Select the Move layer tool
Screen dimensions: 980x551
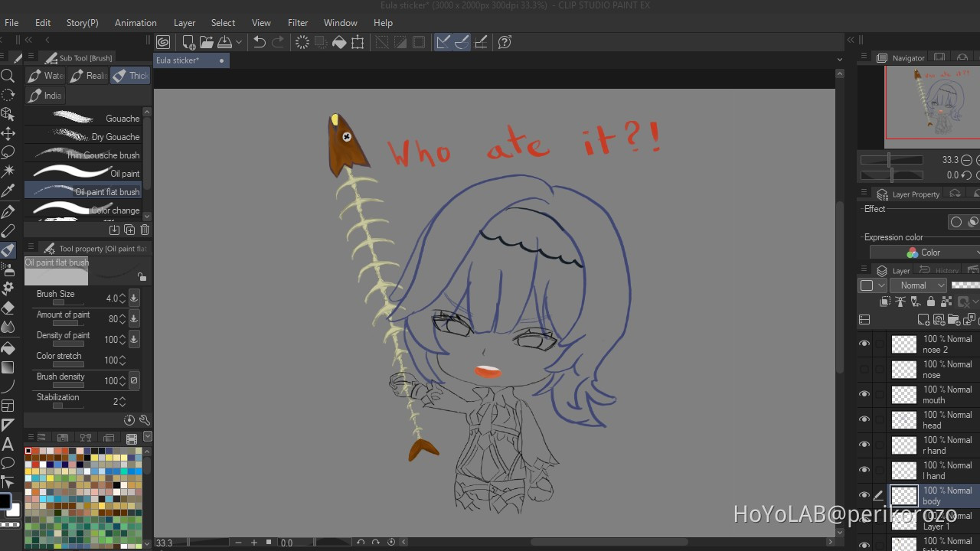[8, 133]
